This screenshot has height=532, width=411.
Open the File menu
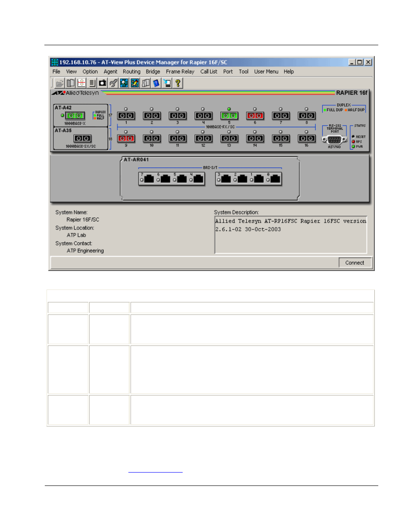point(56,72)
